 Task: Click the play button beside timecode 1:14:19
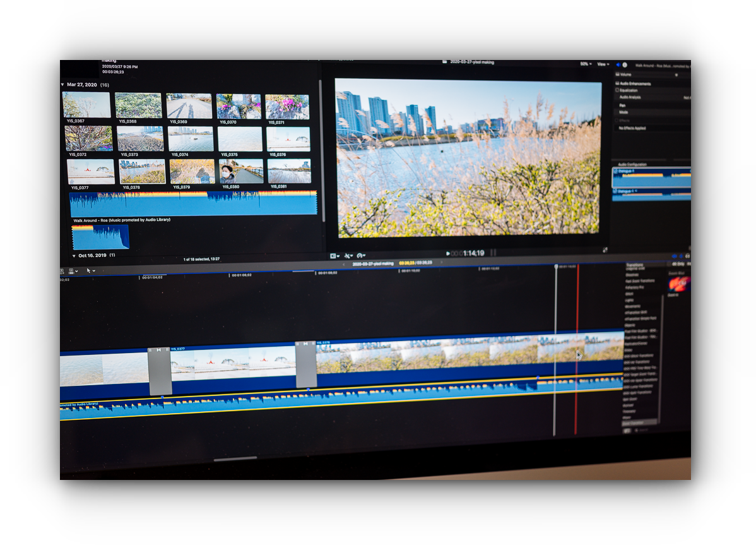pos(448,253)
